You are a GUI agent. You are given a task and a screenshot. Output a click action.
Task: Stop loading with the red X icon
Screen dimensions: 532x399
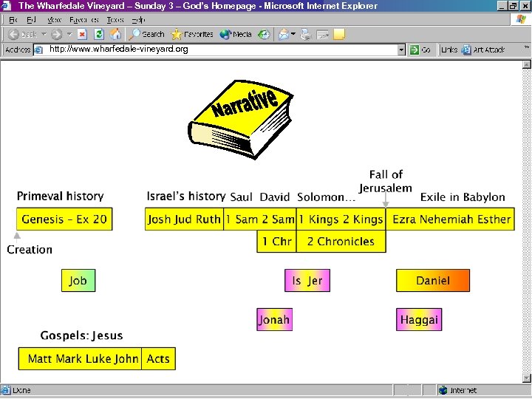(x=82, y=34)
